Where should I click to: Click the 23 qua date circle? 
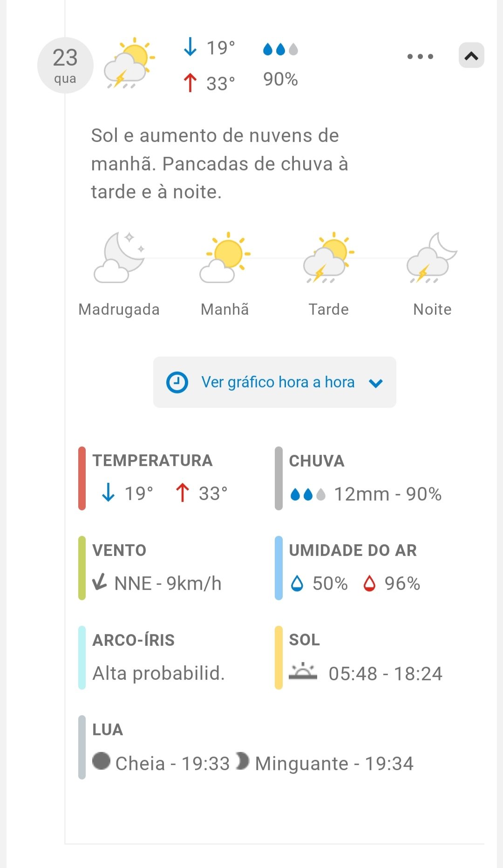(x=65, y=66)
